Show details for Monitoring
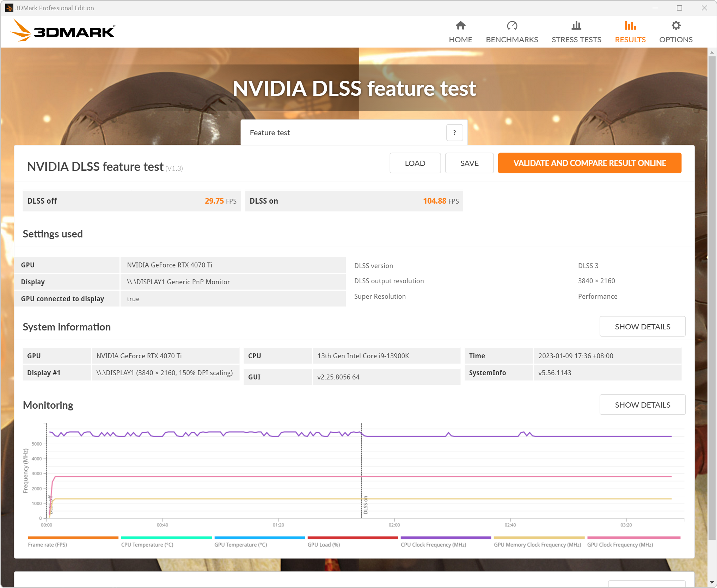This screenshot has height=588, width=717. pyautogui.click(x=642, y=405)
